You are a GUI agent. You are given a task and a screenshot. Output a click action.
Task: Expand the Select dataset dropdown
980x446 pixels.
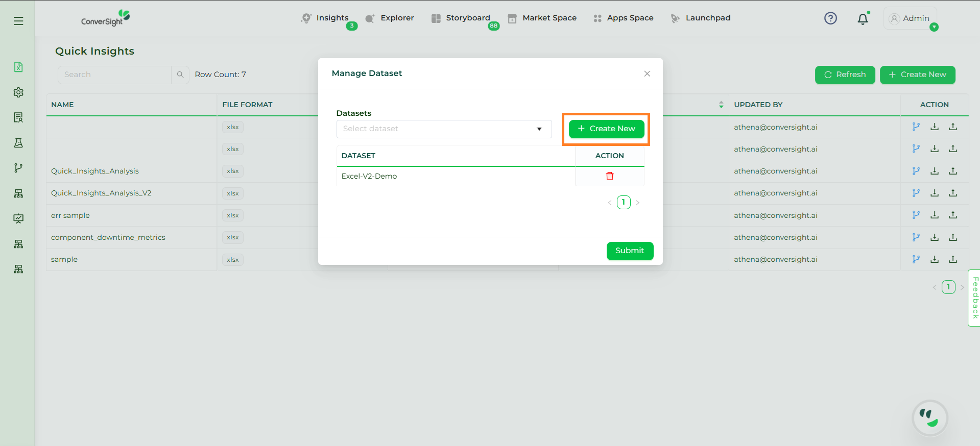(444, 129)
